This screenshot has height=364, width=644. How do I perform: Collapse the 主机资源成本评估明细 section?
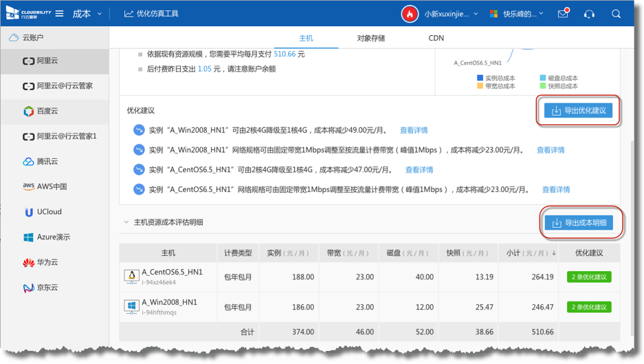[x=126, y=222]
